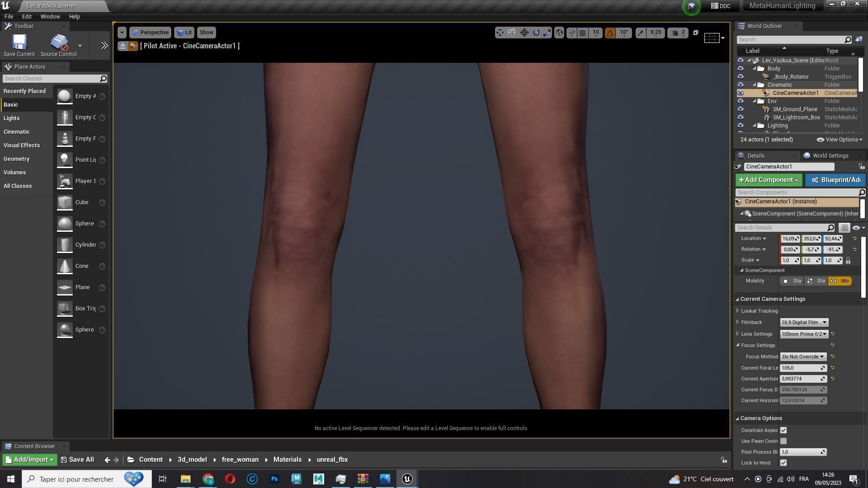Viewport: 868px width, 488px height.
Task: Click the Current Aperture value field
Action: (801, 379)
